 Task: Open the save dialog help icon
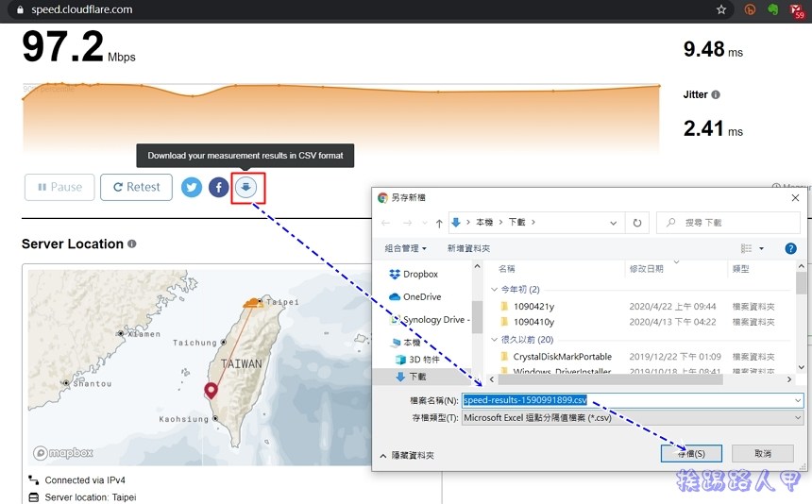[791, 248]
